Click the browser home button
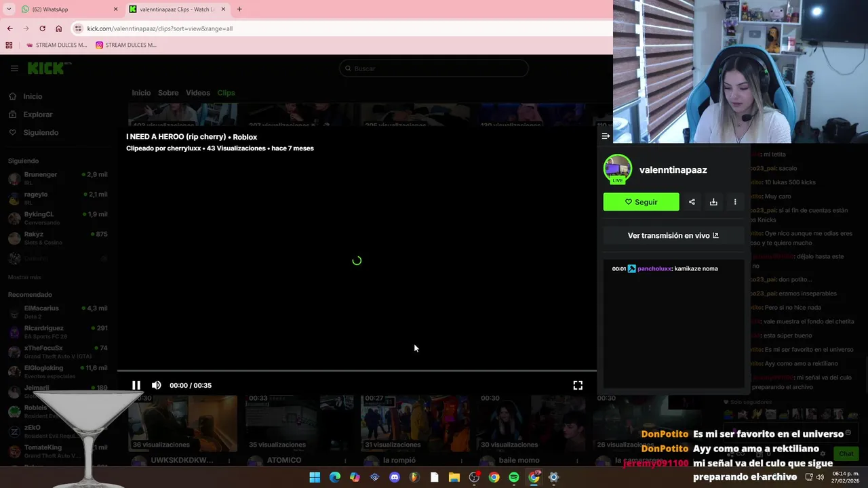Image resolution: width=868 pixels, height=488 pixels. (58, 28)
